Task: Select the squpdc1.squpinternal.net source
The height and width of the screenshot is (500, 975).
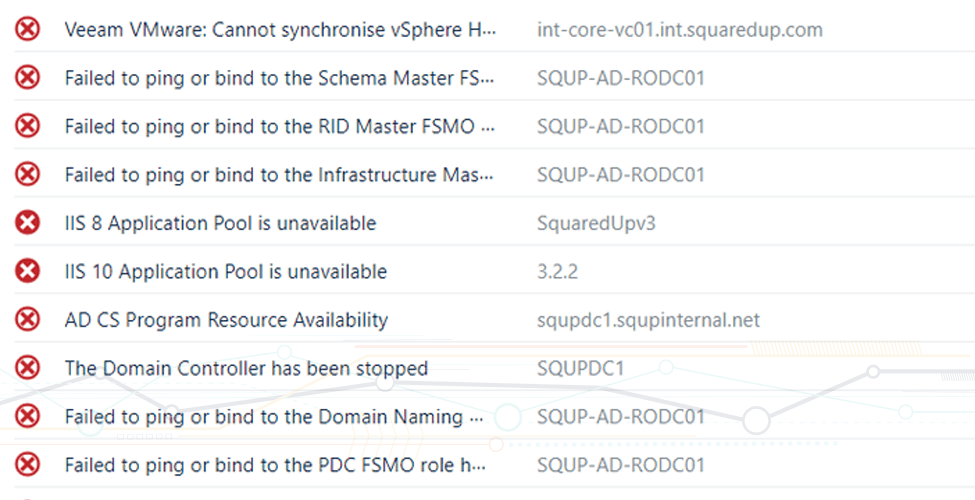Action: [648, 320]
